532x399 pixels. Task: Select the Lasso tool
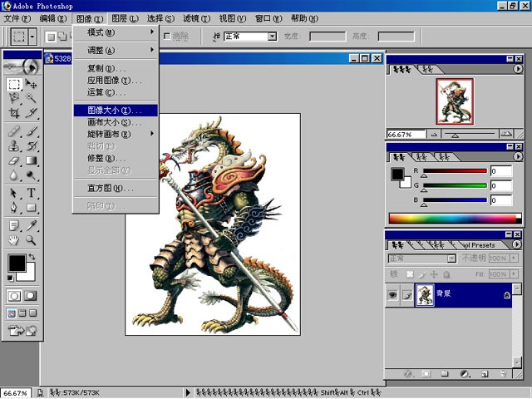(x=14, y=98)
